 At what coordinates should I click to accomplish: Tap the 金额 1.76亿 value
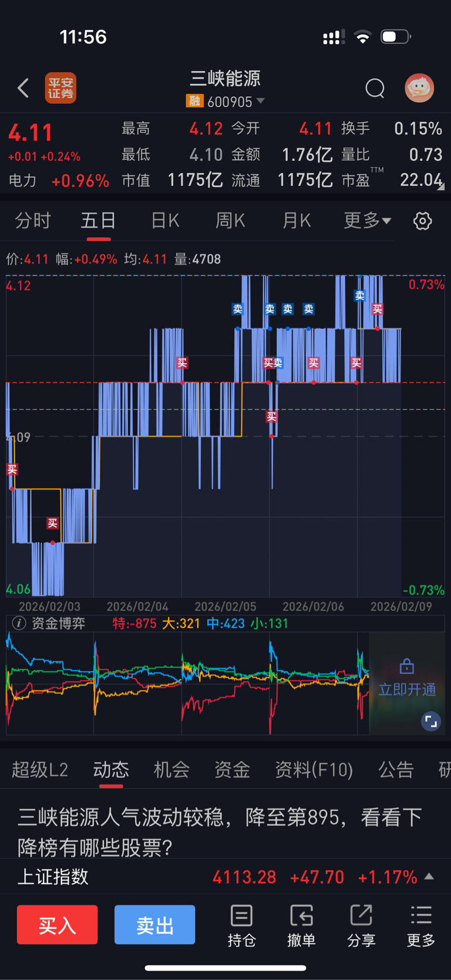[307, 154]
